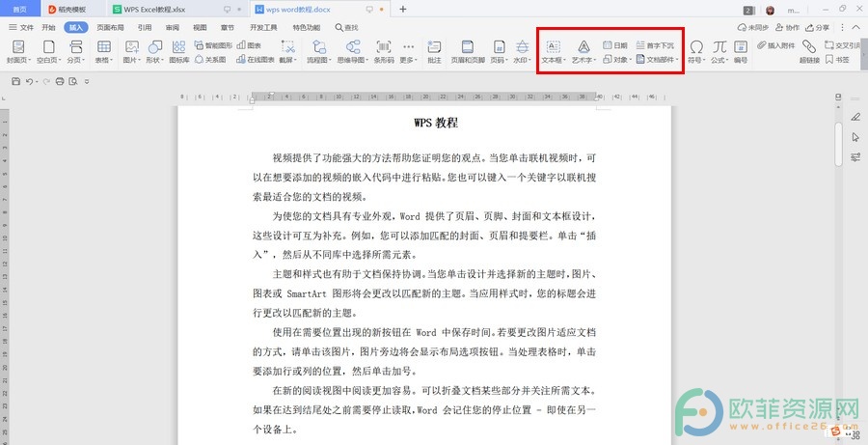This screenshot has width=868, height=445.
Task: Insert an online chart (在线图表)
Action: pos(256,59)
